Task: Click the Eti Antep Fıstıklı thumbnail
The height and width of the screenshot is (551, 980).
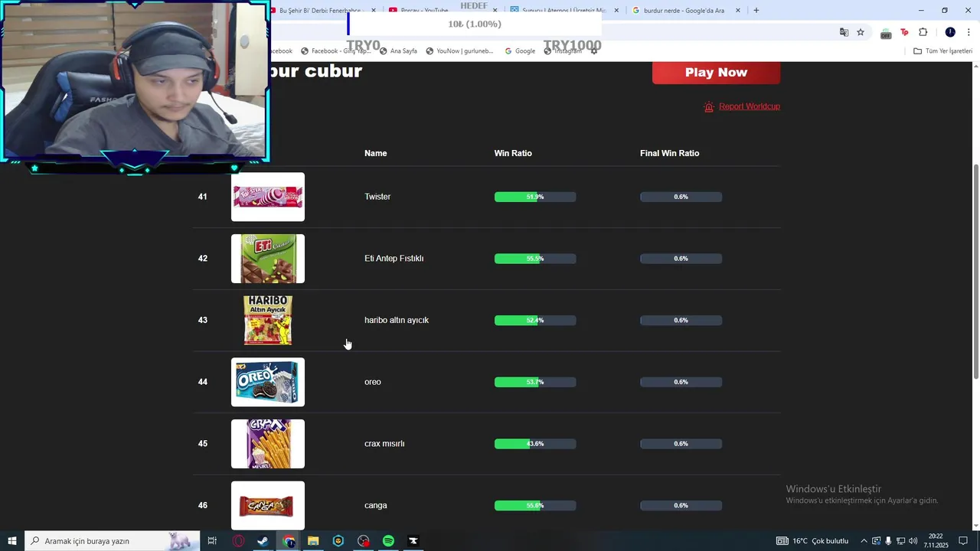Action: click(268, 259)
